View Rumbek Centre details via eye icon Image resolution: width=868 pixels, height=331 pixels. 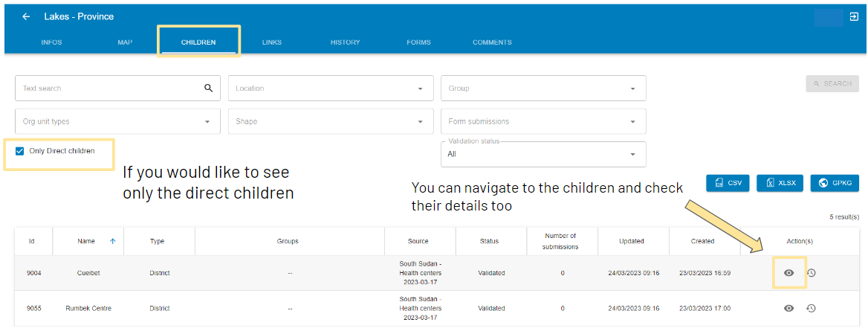[788, 308]
